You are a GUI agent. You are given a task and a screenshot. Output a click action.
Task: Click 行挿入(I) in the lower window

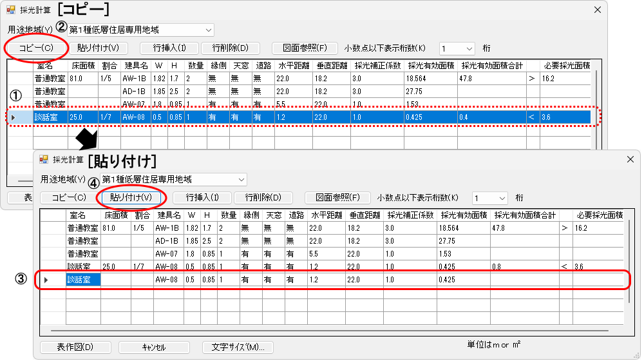[200, 197]
